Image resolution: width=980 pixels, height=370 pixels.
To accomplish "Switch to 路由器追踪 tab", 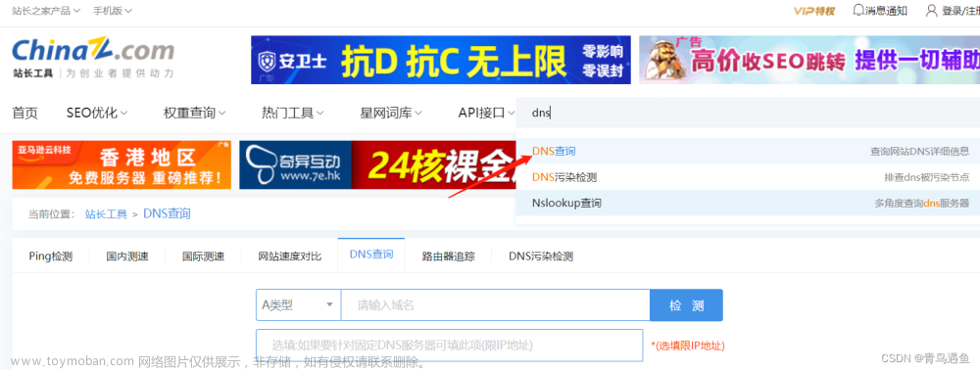I will [x=448, y=255].
